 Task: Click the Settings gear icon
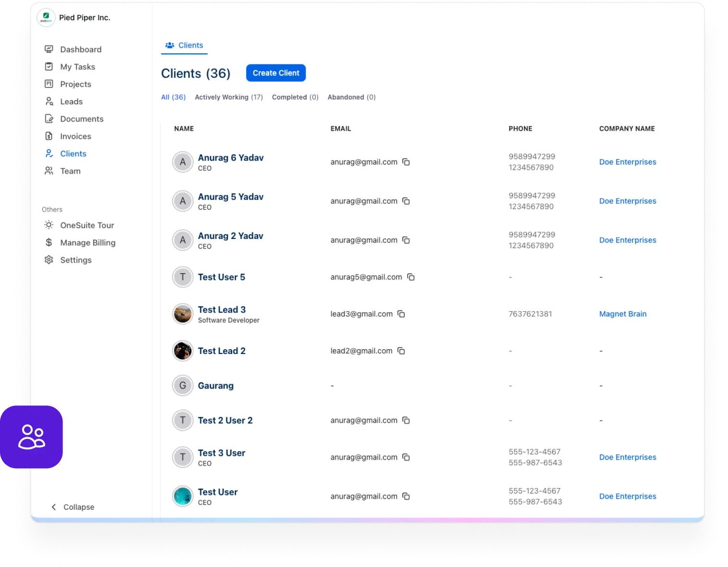click(x=49, y=260)
